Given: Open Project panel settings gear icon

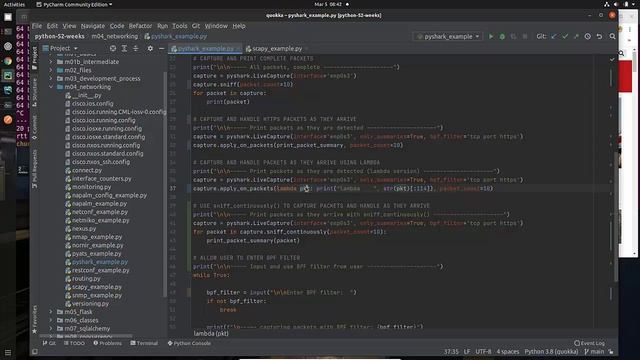Looking at the screenshot, I should tap(150, 48).
